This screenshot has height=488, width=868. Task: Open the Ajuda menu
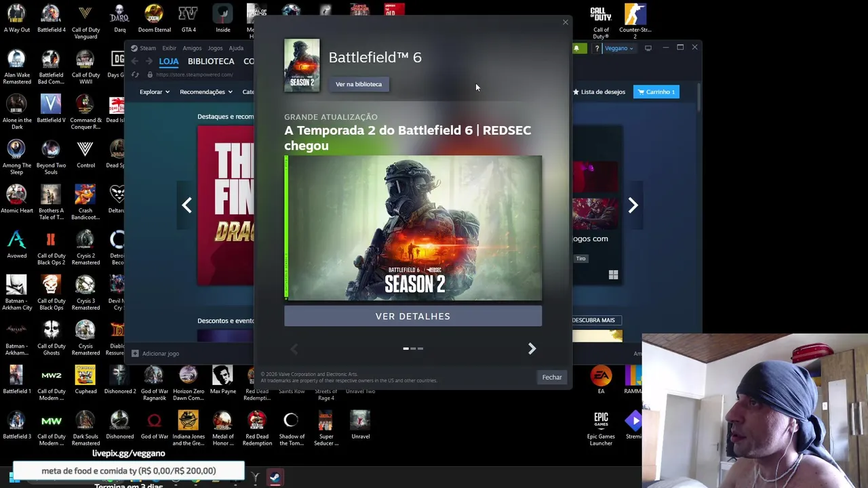pyautogui.click(x=236, y=48)
